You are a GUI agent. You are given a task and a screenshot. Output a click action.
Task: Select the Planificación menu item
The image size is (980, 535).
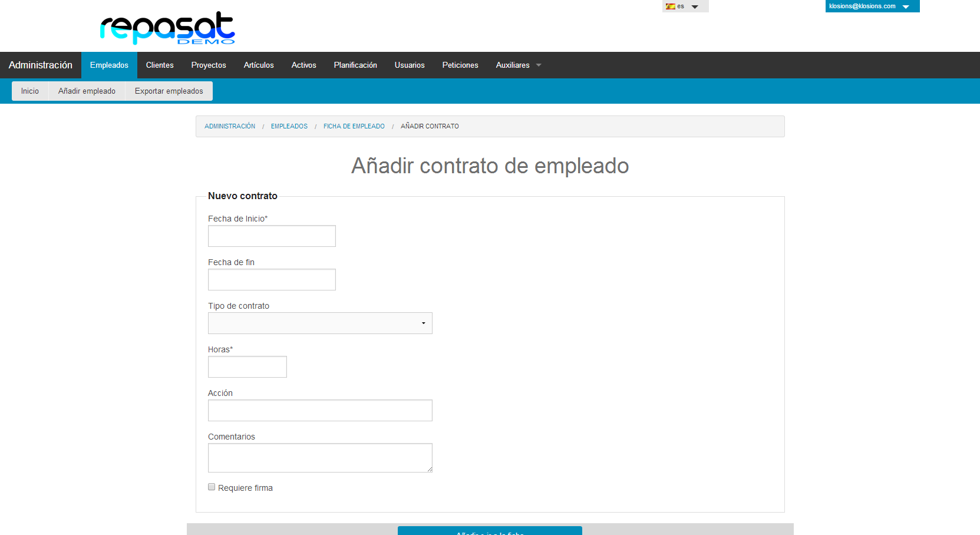[355, 65]
